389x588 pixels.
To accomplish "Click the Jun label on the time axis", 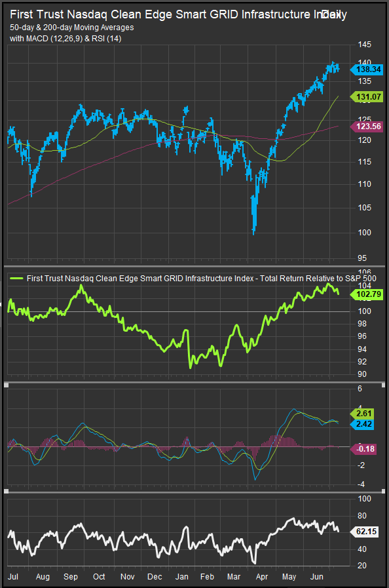I will (317, 576).
